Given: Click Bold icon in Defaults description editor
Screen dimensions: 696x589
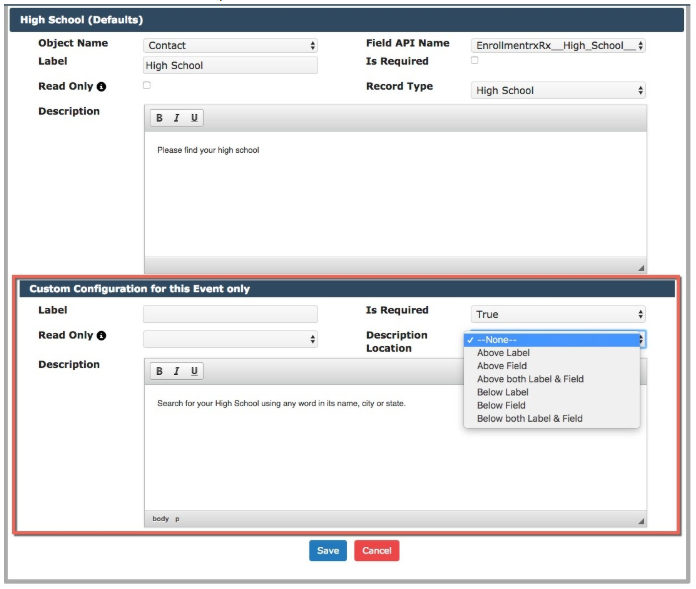Looking at the screenshot, I should pos(160,118).
